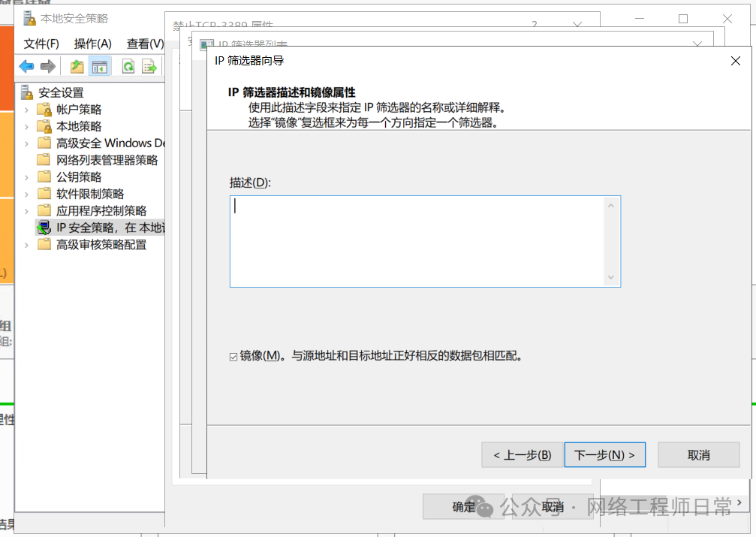Click the Export List toolbar icon

(149, 67)
